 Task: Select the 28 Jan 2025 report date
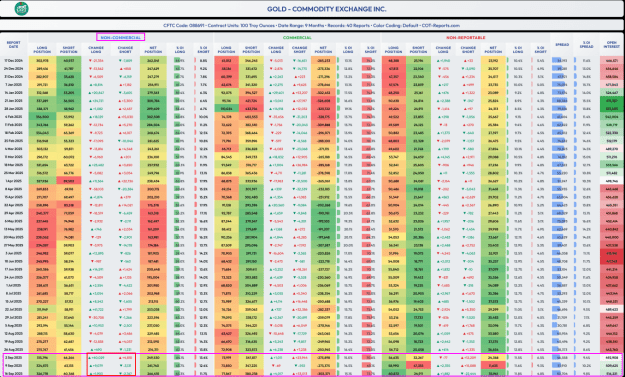click(14, 108)
